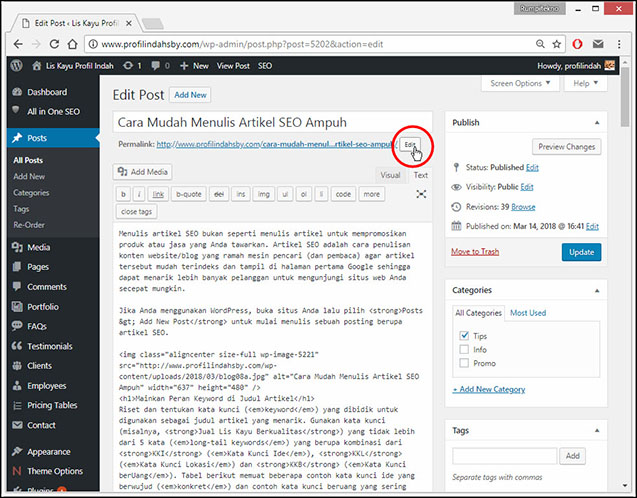The image size is (637, 498).
Task: Open All Posts submenu item
Action: pyautogui.click(x=28, y=160)
